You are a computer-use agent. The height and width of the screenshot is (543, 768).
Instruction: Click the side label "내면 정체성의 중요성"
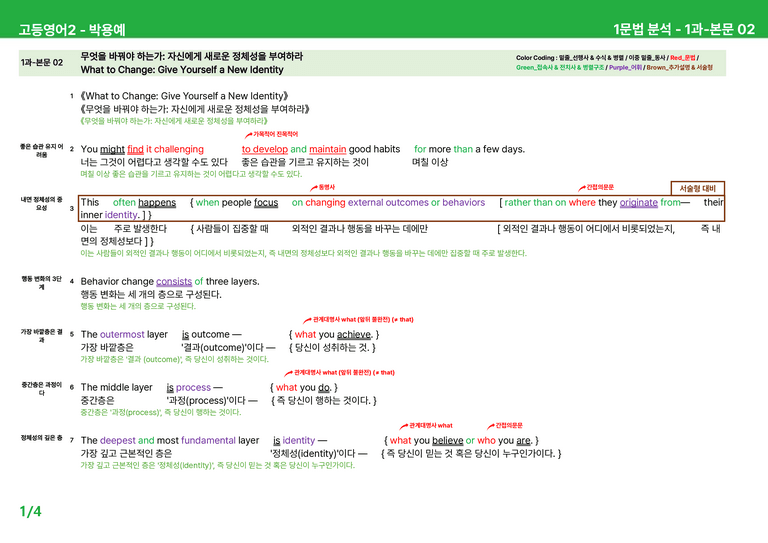point(42,203)
